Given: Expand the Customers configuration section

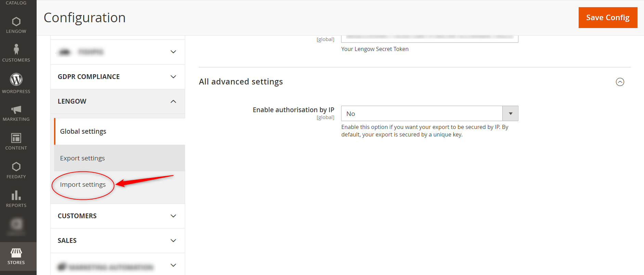Looking at the screenshot, I should pyautogui.click(x=117, y=216).
